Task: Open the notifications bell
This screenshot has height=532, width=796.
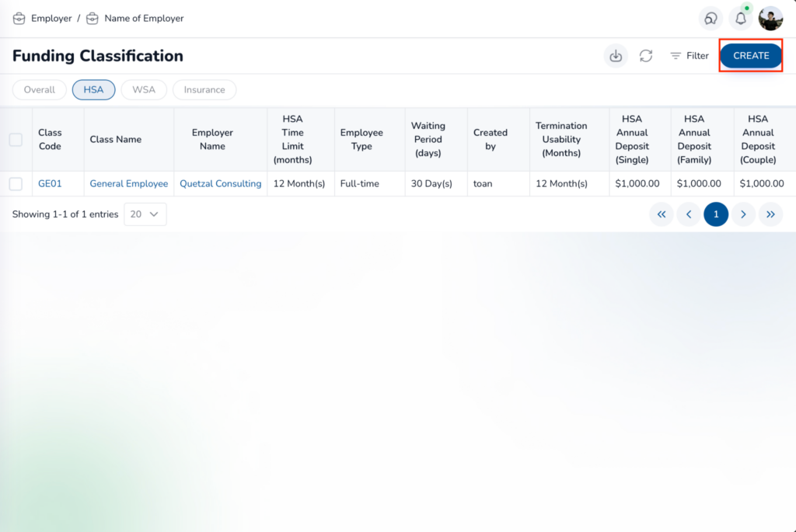Action: (x=741, y=19)
